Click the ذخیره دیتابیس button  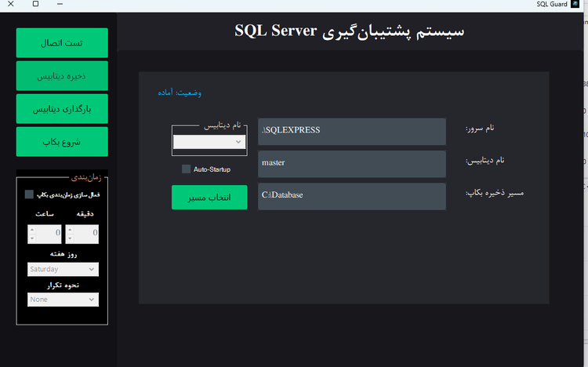[62, 76]
